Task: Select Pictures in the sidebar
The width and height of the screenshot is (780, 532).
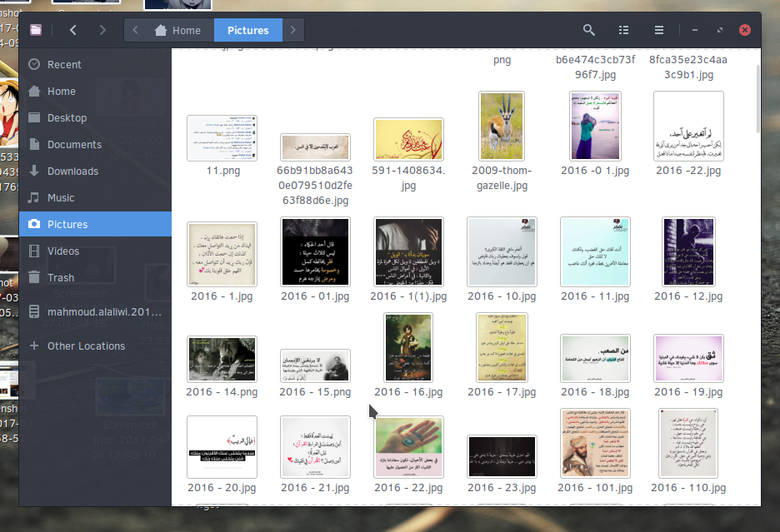Action: coord(95,224)
